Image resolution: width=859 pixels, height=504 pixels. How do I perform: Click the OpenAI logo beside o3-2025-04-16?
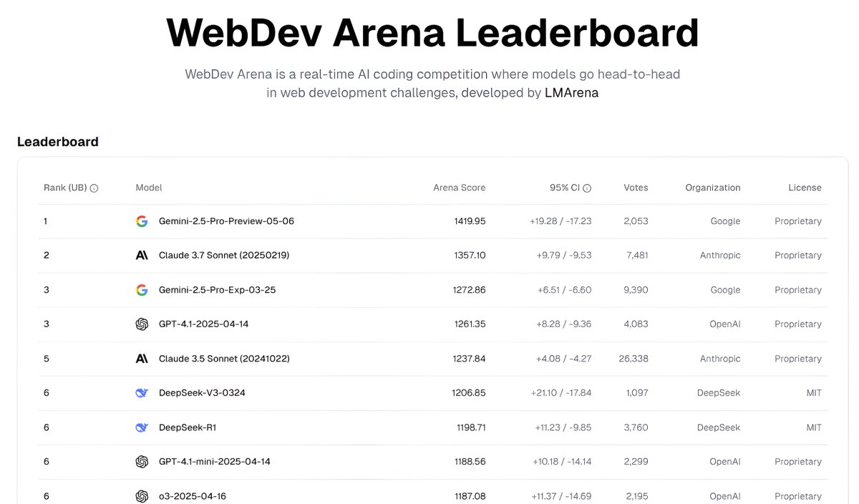pyautogui.click(x=142, y=496)
